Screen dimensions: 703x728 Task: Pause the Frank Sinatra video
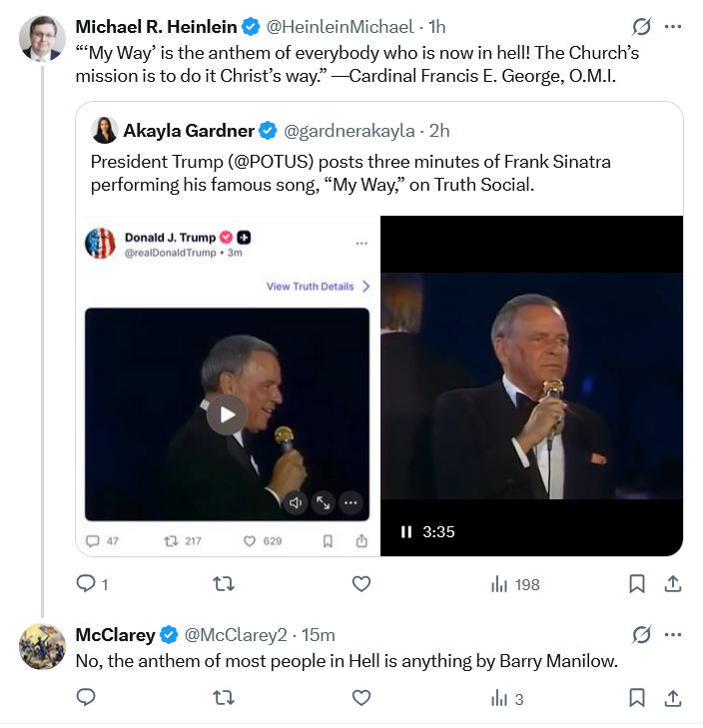[406, 532]
